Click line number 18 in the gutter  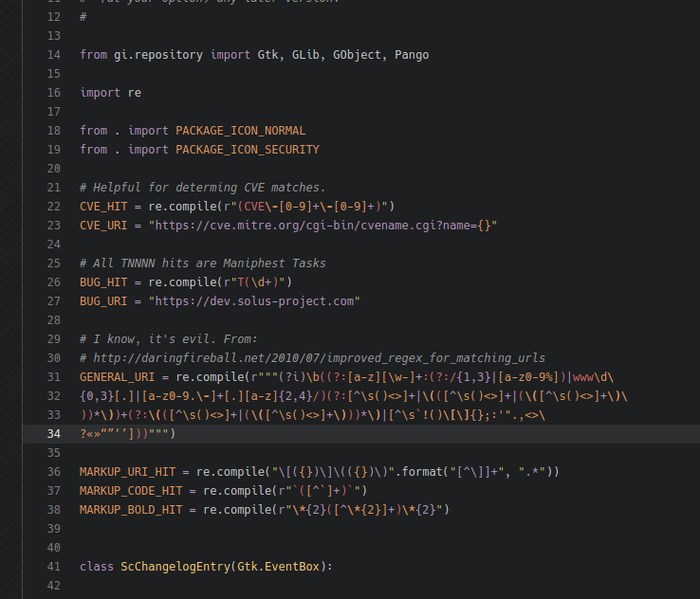pyautogui.click(x=54, y=131)
